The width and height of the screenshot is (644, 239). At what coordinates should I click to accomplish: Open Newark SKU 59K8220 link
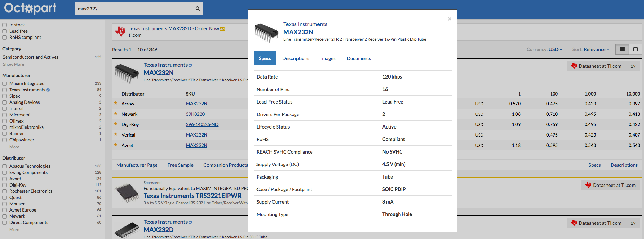click(x=195, y=114)
